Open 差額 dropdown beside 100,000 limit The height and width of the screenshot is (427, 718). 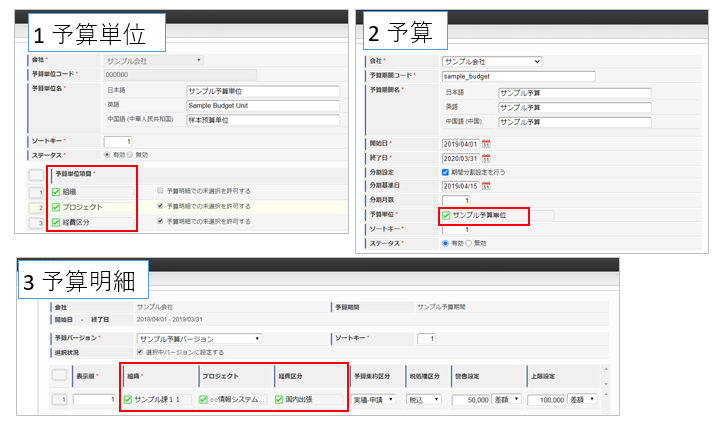coord(582,400)
